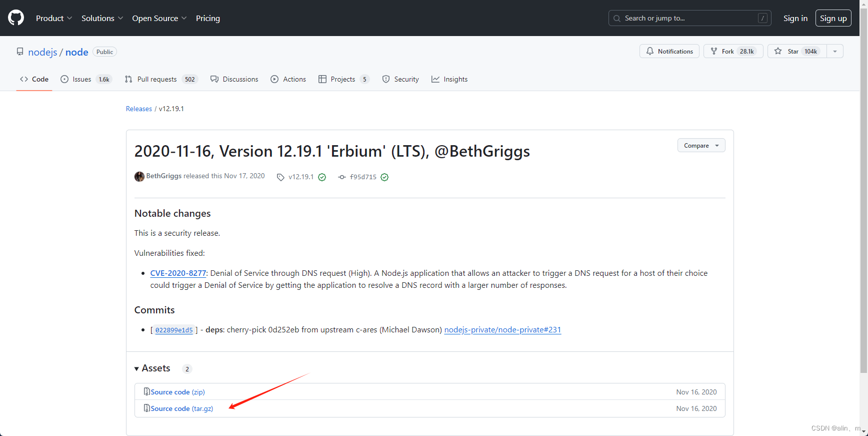Click green verified checkmark next to f95d715
This screenshot has height=436, width=868.
click(x=384, y=177)
